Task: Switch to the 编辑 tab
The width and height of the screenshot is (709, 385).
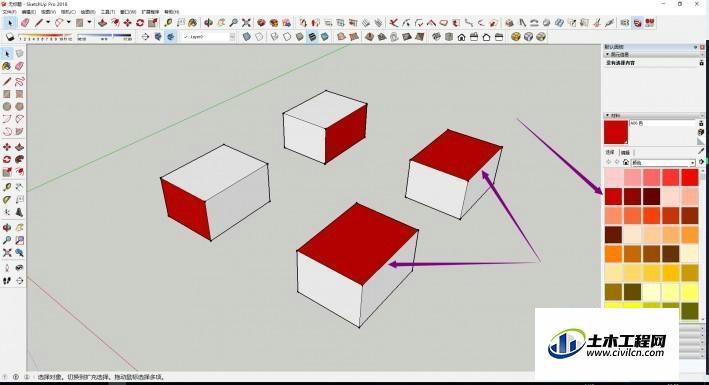Action: (625, 152)
